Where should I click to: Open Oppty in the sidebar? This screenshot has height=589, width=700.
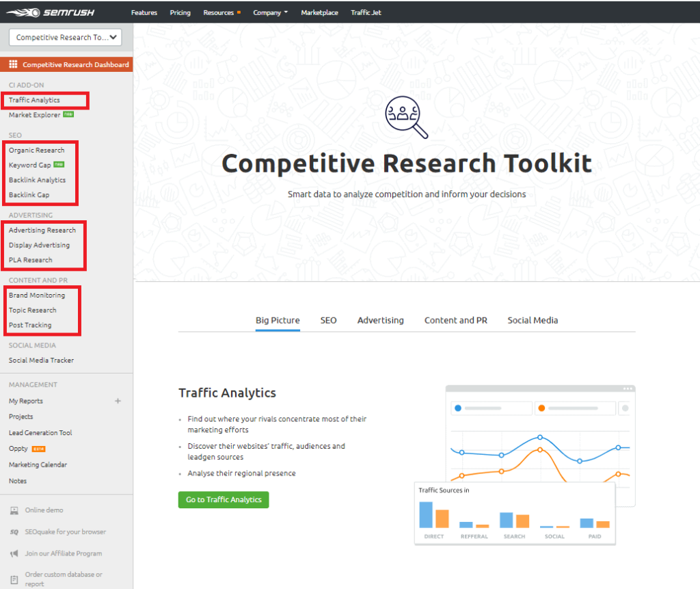point(18,449)
